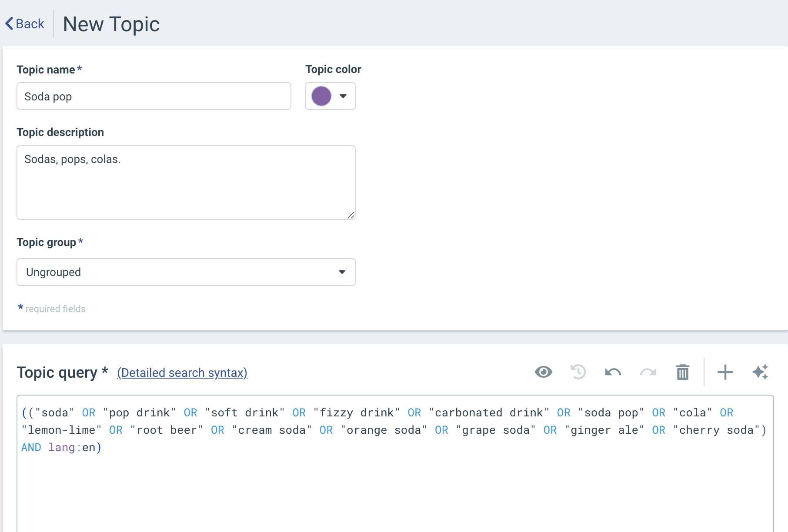Select the purple topic color swatch
The width and height of the screenshot is (788, 532).
(x=321, y=96)
